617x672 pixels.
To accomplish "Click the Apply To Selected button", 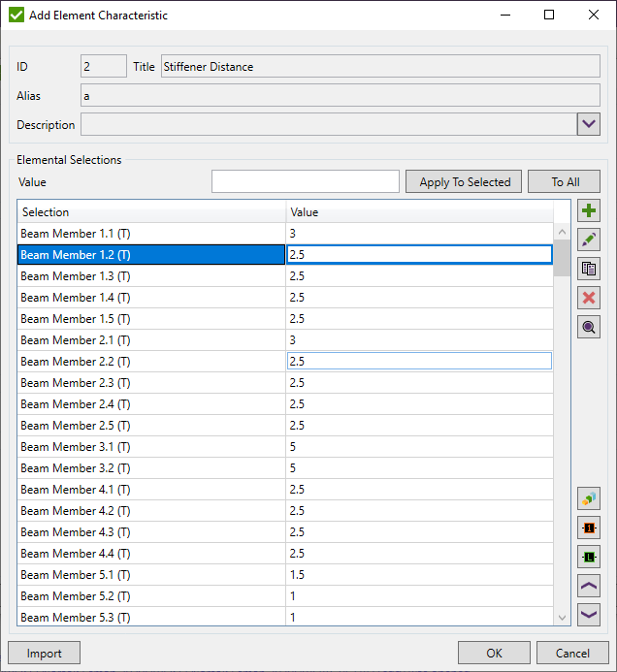I will click(x=465, y=181).
